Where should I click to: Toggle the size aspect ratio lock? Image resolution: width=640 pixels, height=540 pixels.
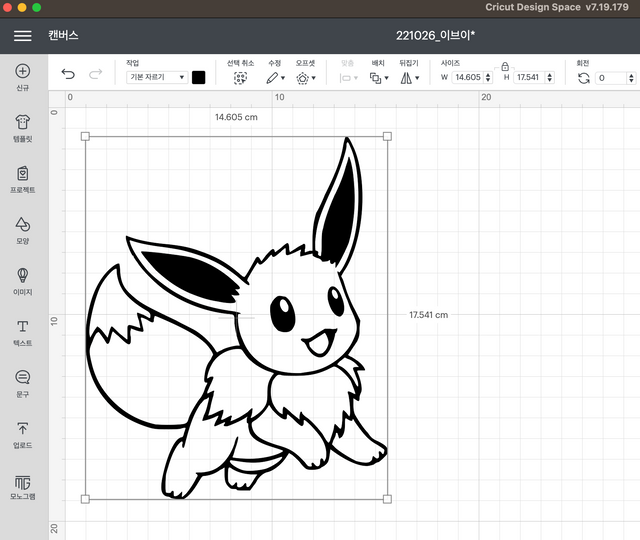pyautogui.click(x=505, y=66)
